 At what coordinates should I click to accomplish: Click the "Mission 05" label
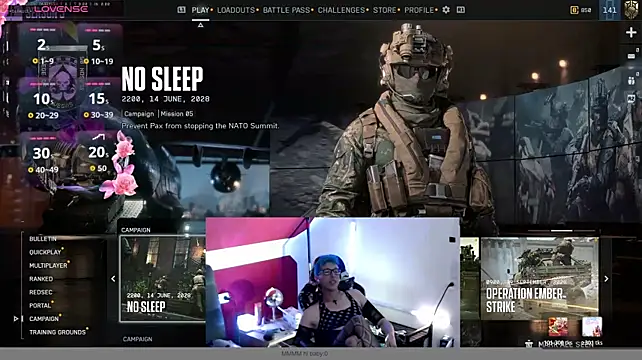coord(177,114)
